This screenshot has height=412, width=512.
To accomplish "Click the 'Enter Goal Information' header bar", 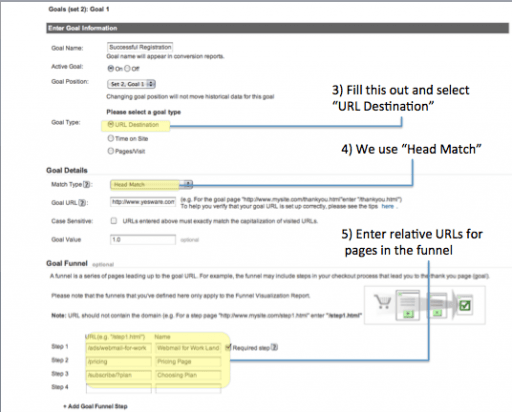I will (x=277, y=28).
